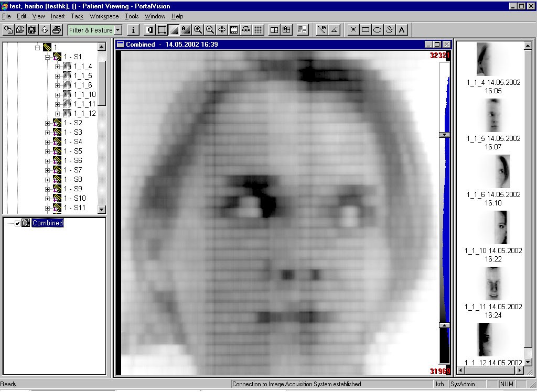The image size is (537, 392).
Task: Select the rectangle drawing tool
Action: 366,30
